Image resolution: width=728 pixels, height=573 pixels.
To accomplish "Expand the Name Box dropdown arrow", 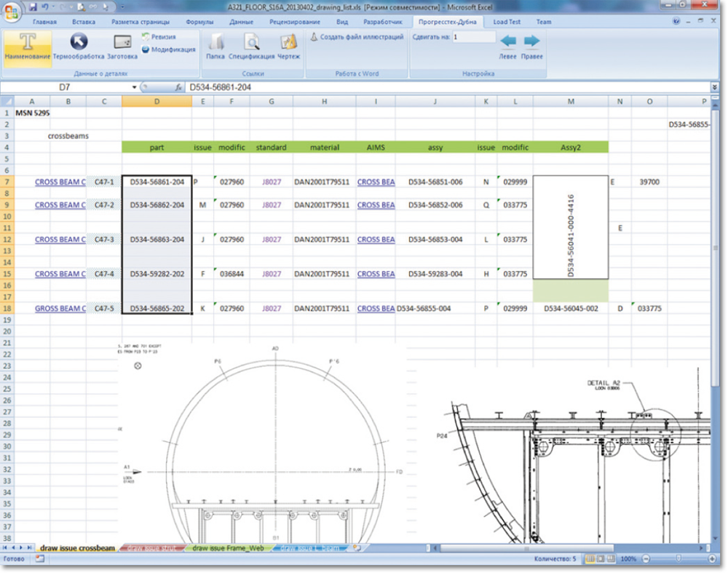I will pyautogui.click(x=134, y=87).
